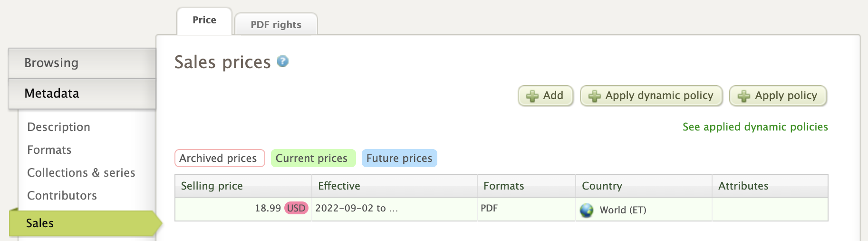Switch to the PDF rights tab

[276, 25]
